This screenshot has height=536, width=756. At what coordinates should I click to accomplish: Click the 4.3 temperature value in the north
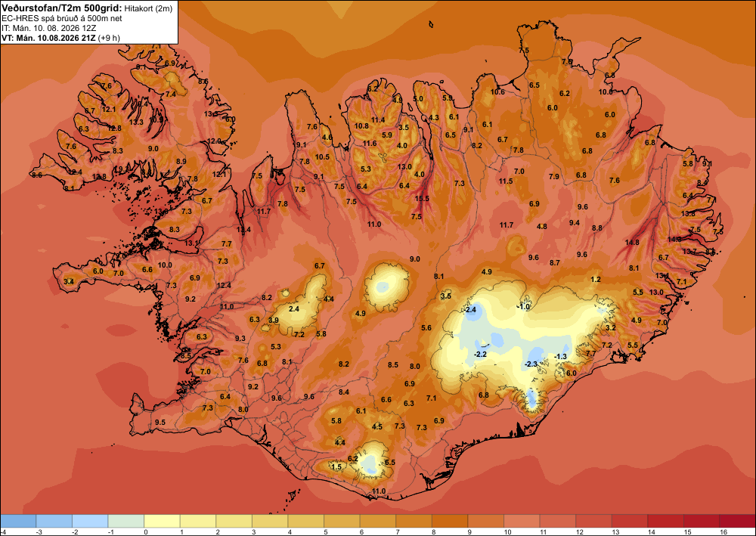434,118
